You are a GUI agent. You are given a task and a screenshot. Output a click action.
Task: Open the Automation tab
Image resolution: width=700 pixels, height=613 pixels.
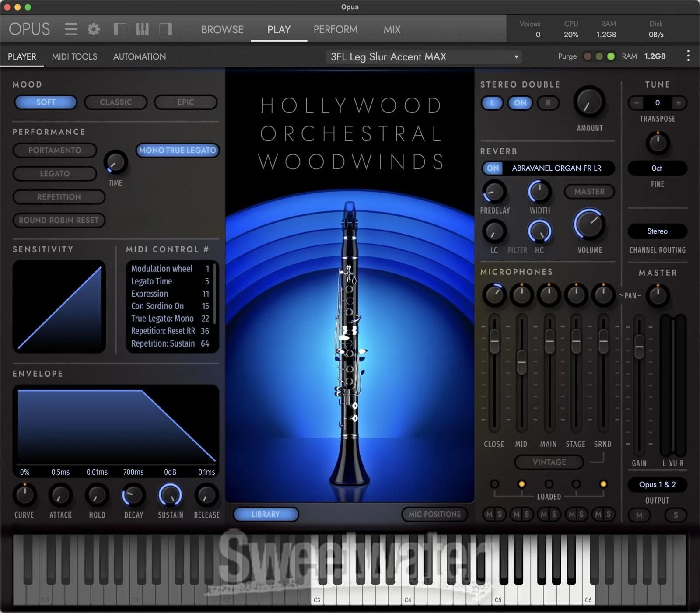click(x=140, y=56)
